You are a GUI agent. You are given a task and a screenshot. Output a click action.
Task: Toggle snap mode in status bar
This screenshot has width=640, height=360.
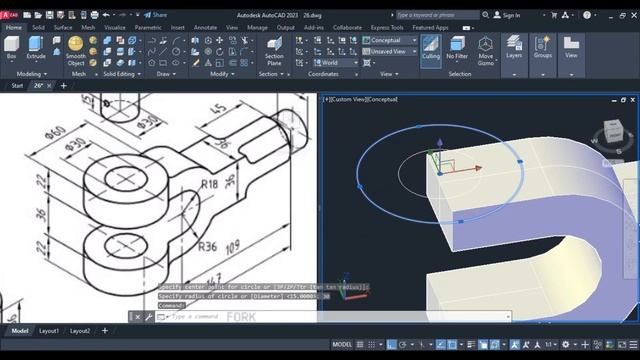[371, 345]
